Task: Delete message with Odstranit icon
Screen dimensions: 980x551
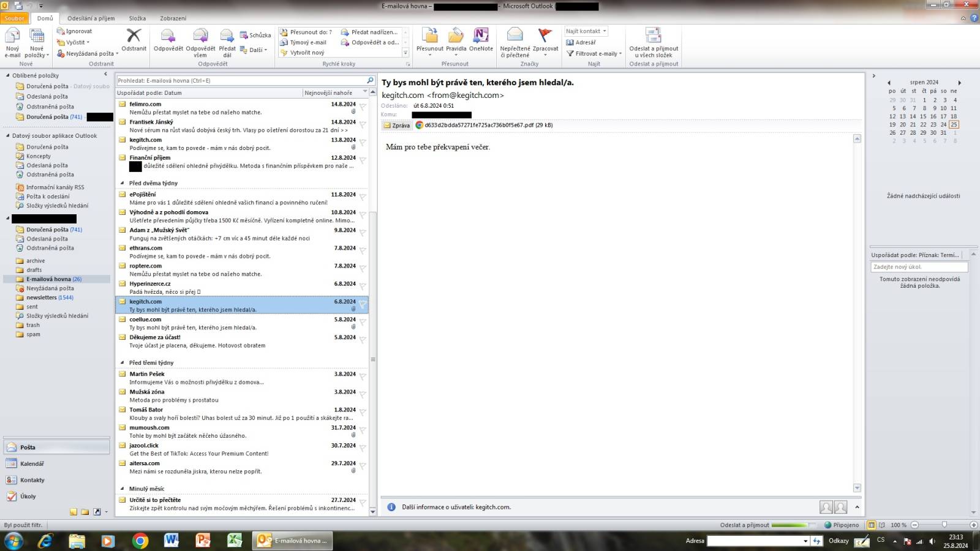Action: point(134,39)
